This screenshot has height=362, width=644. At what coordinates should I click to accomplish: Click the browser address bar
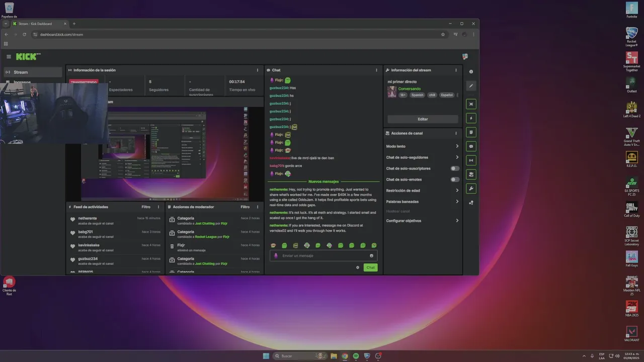pyautogui.click(x=236, y=34)
